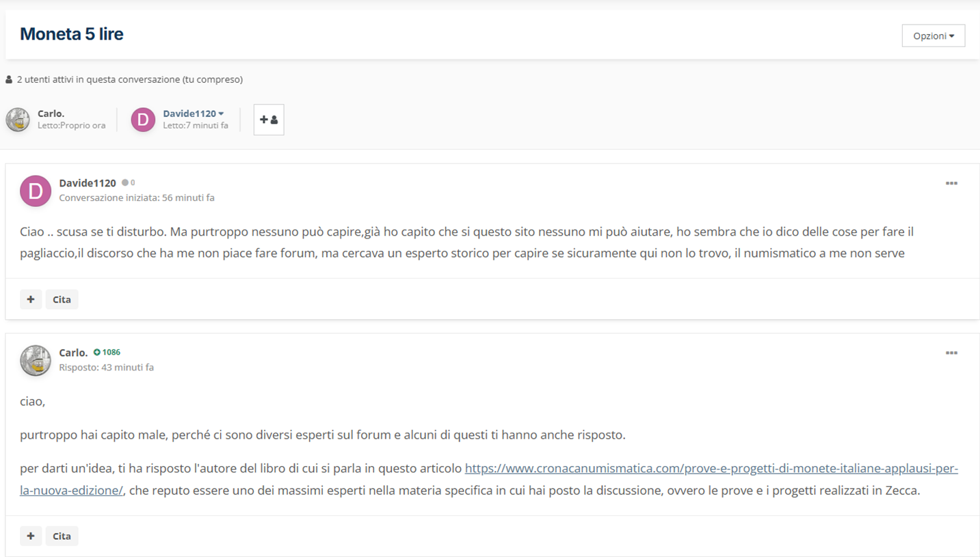
Task: Click Carlo's coin avatar in the reply
Action: point(36,360)
